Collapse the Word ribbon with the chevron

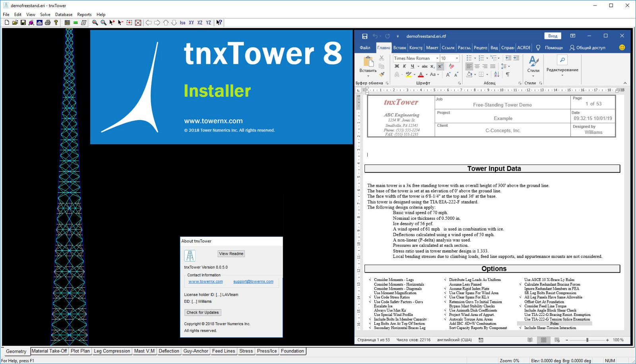tap(625, 83)
